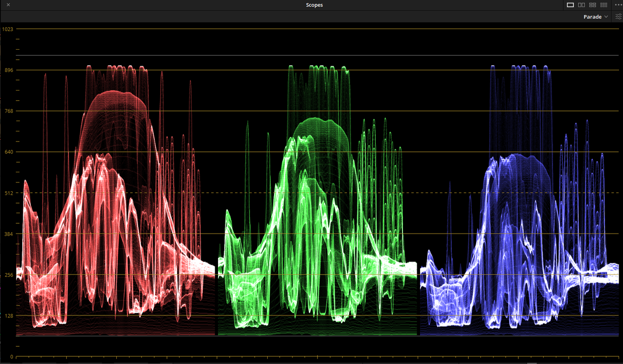
Task: Switch to two-scope side-by-side layout
Action: tap(581, 5)
